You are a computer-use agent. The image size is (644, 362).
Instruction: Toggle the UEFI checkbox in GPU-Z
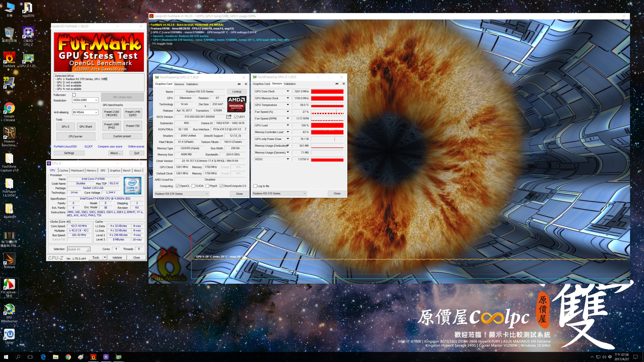(236, 117)
